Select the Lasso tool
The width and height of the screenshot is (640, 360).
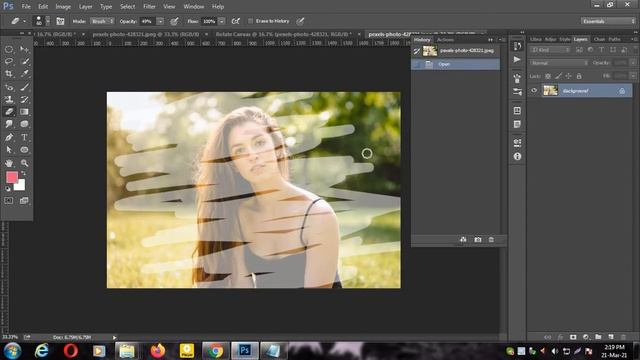pos(9,62)
